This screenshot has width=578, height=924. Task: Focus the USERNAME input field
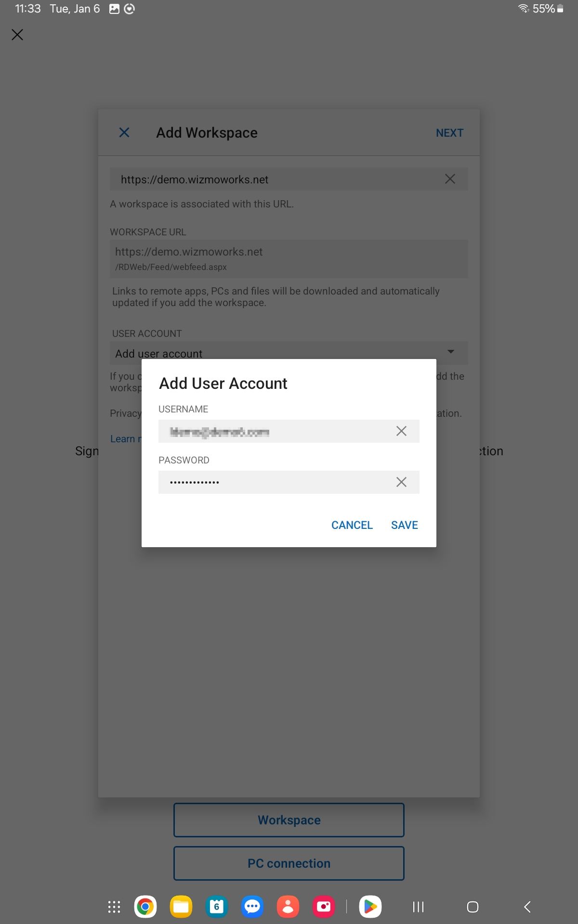[289, 431]
